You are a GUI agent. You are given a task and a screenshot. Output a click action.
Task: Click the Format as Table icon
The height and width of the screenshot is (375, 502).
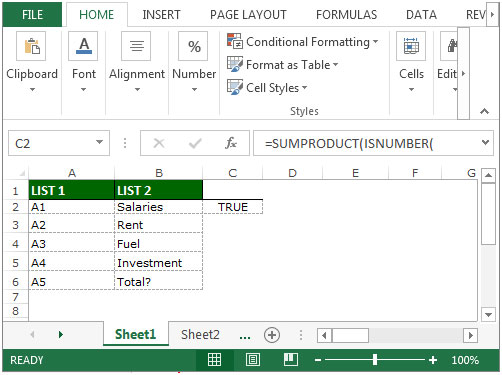tap(235, 64)
